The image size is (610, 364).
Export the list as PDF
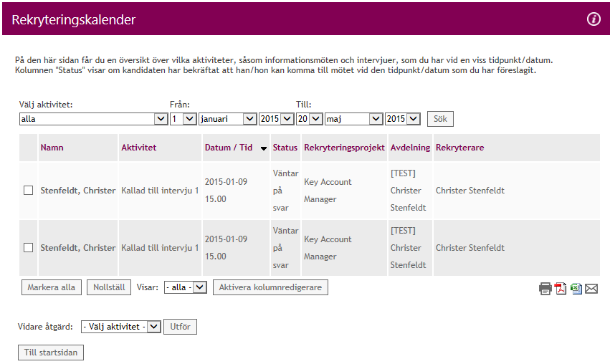click(561, 289)
